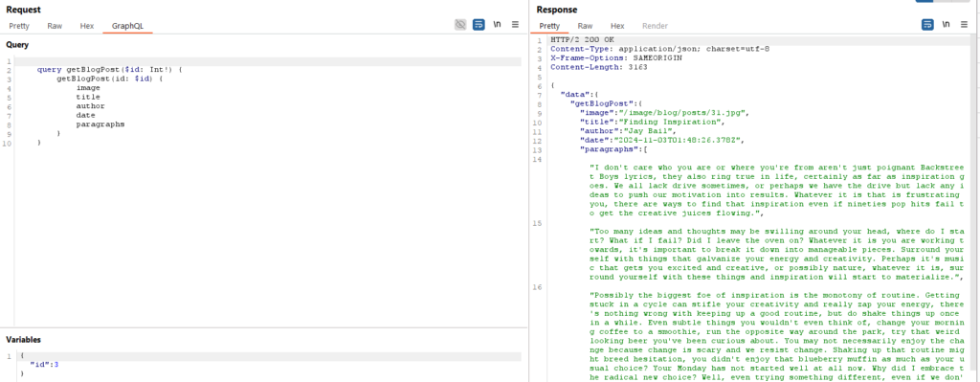Click the Variables section heading
Image resolution: width=980 pixels, height=382 pixels.
click(23, 340)
